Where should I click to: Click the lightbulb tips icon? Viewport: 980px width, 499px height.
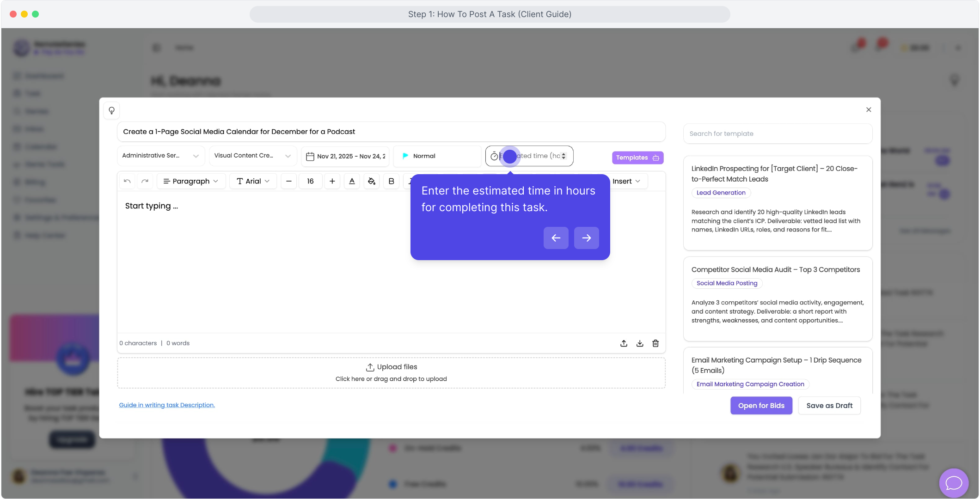[111, 110]
